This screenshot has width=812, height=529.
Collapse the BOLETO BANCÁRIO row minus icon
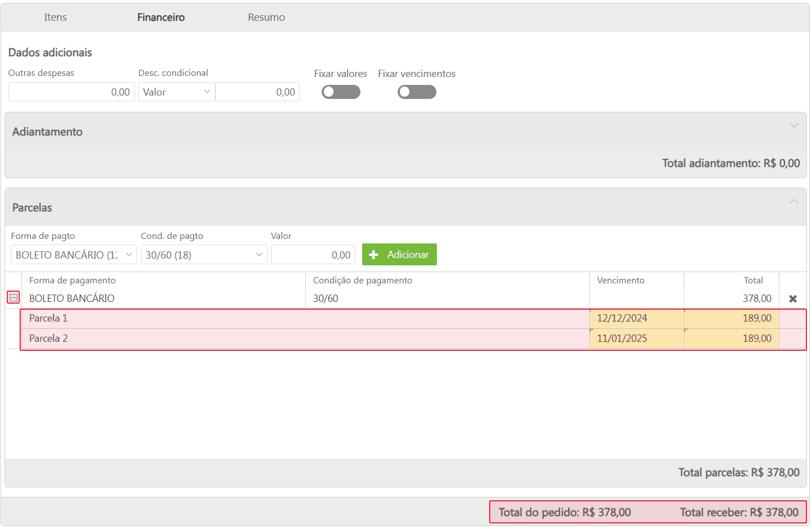pos(13,297)
